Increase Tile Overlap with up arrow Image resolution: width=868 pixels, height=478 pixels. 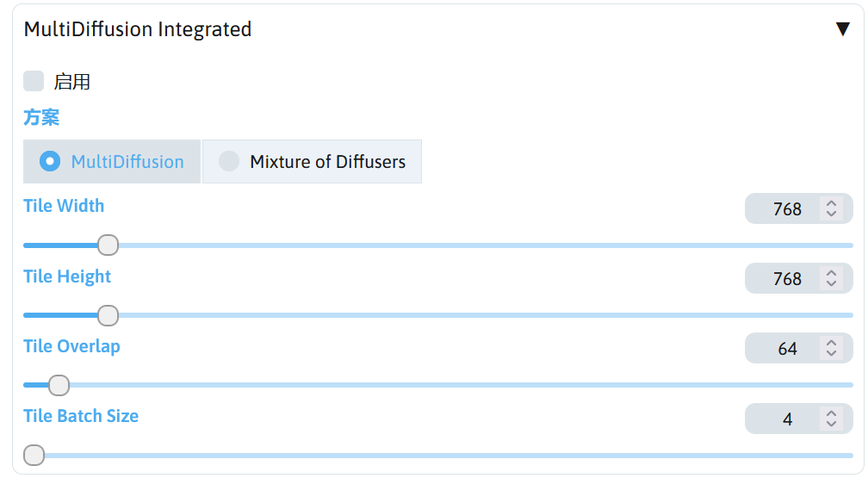pyautogui.click(x=831, y=344)
